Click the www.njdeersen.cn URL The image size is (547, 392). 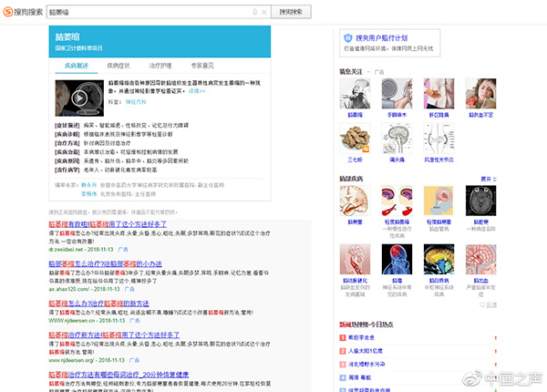pyautogui.click(x=72, y=321)
